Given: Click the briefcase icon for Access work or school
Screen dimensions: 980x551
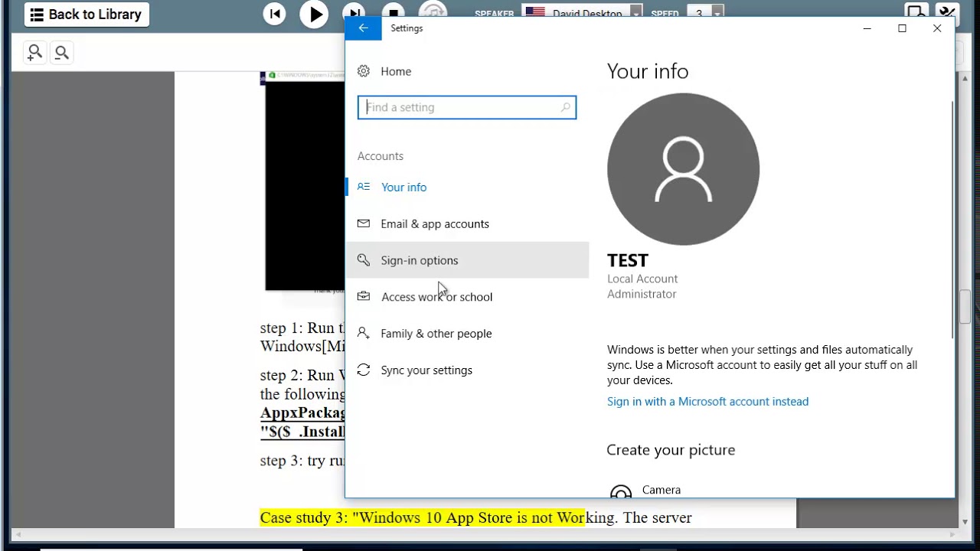Looking at the screenshot, I should click(364, 296).
